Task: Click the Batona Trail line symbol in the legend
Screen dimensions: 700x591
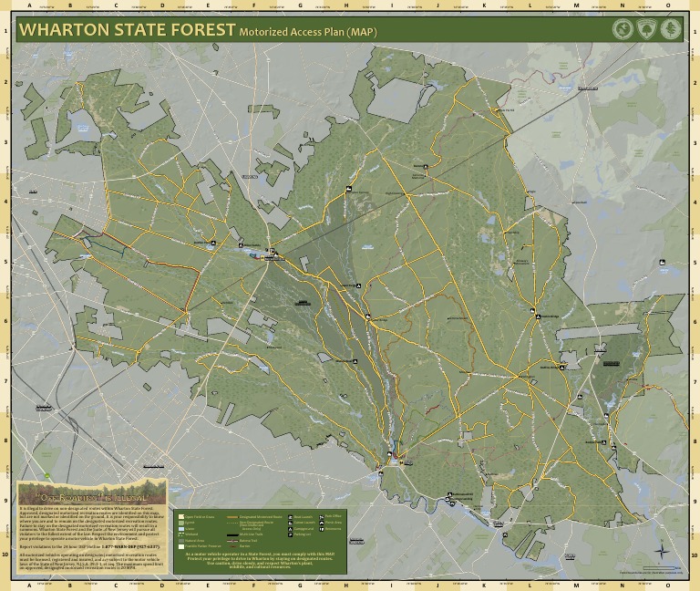Action: pyautogui.click(x=232, y=541)
